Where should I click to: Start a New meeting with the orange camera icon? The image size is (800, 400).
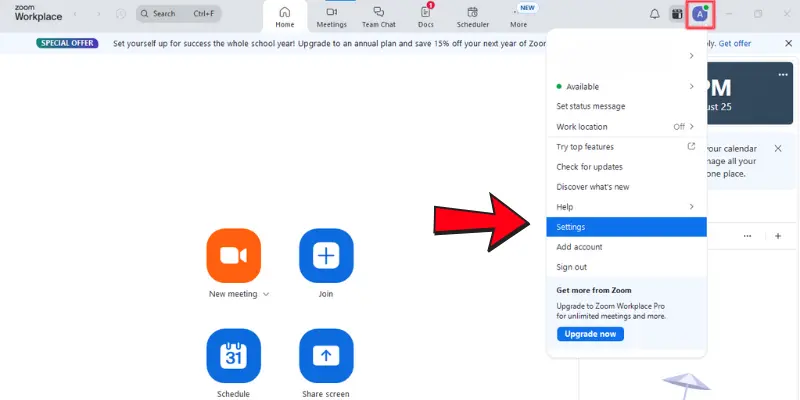click(x=234, y=256)
